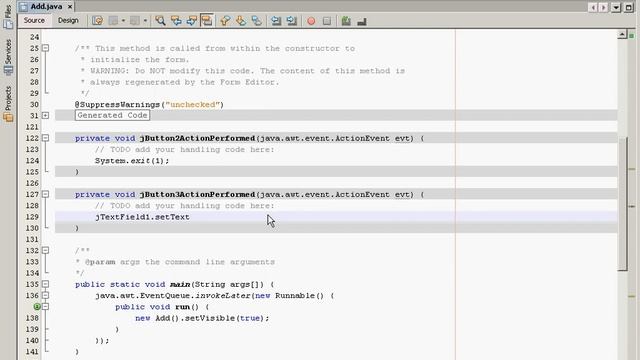This screenshot has height=360, width=640.
Task: Maximize the editor window
Action: (629, 7)
